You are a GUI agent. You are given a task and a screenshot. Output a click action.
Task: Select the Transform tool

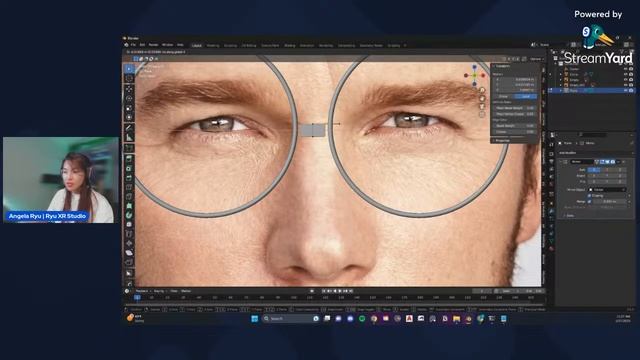click(129, 118)
